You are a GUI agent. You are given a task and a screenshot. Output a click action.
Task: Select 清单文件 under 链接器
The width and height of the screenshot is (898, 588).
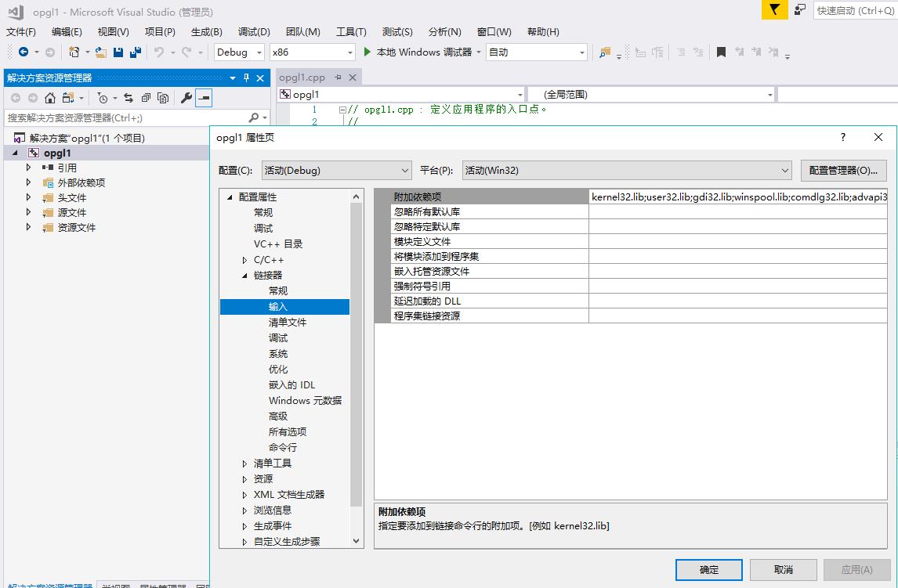pyautogui.click(x=287, y=322)
